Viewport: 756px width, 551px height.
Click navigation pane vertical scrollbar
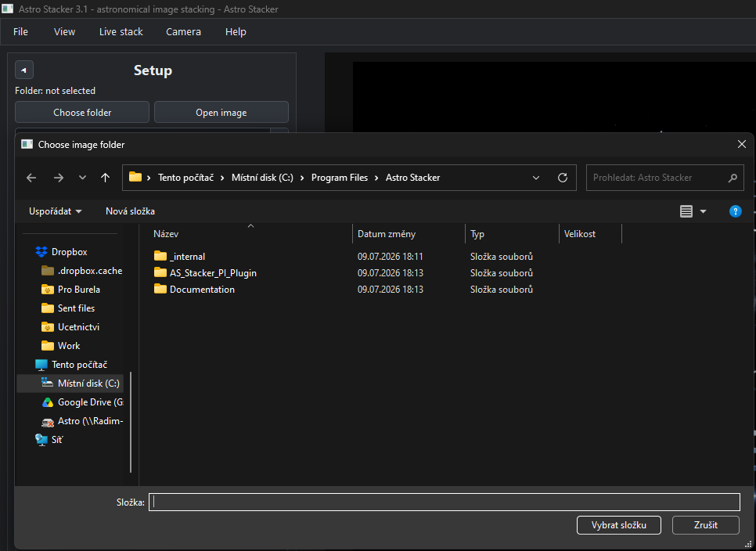pos(131,422)
